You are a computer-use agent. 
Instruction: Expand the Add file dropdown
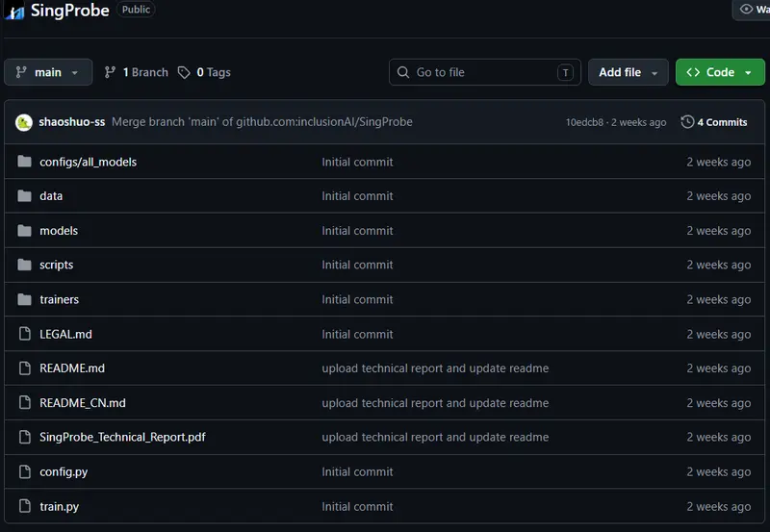point(629,72)
